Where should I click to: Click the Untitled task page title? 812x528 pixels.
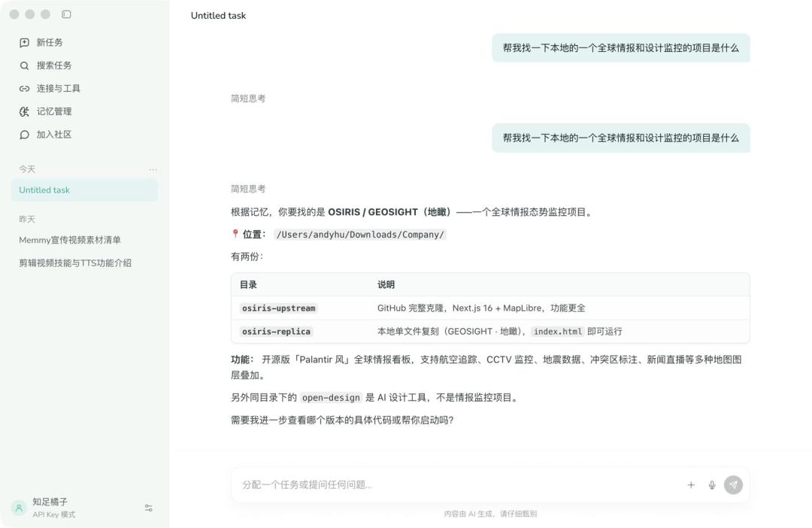click(x=219, y=16)
